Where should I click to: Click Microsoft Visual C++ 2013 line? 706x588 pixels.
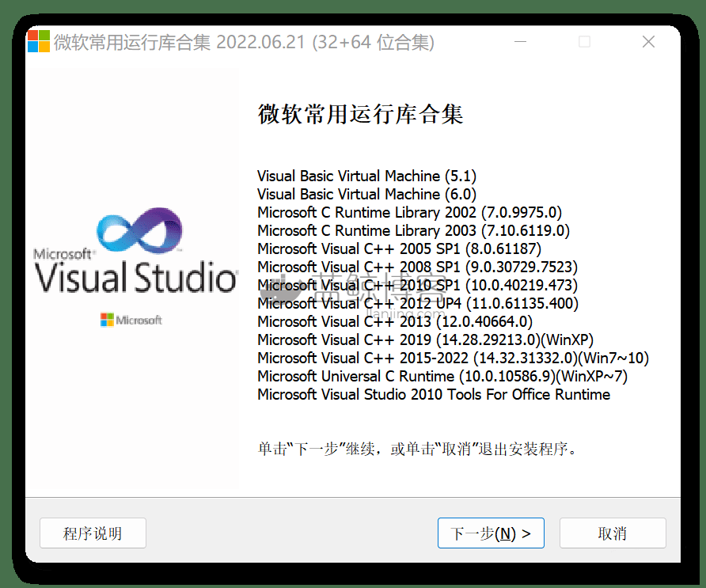click(x=395, y=322)
